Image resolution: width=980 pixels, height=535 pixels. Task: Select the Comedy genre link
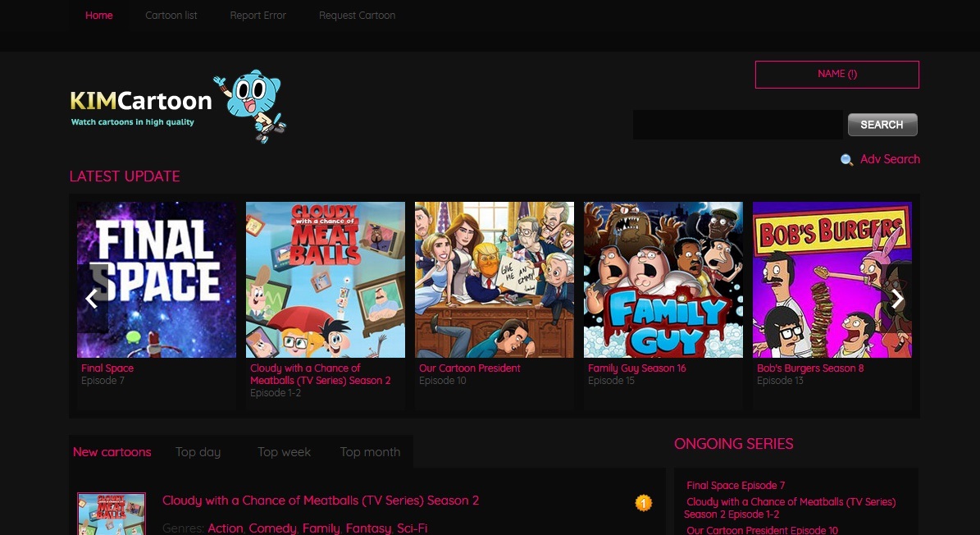(x=272, y=528)
